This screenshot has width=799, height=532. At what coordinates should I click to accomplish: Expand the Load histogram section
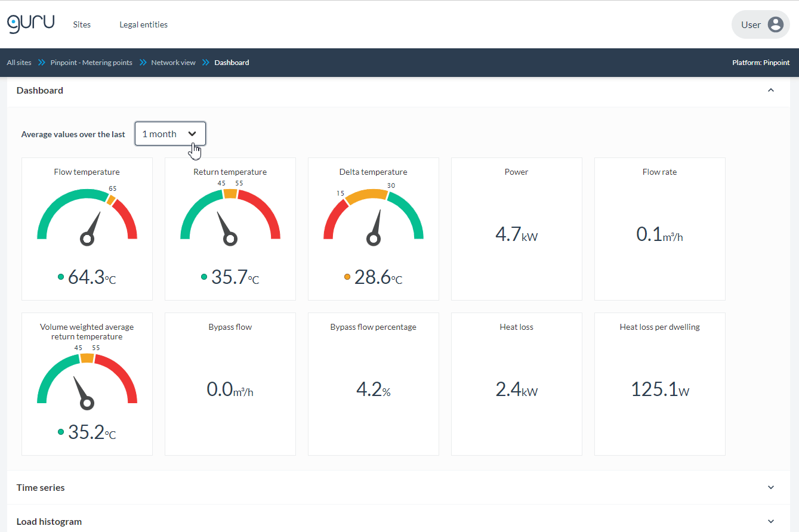pos(770,521)
